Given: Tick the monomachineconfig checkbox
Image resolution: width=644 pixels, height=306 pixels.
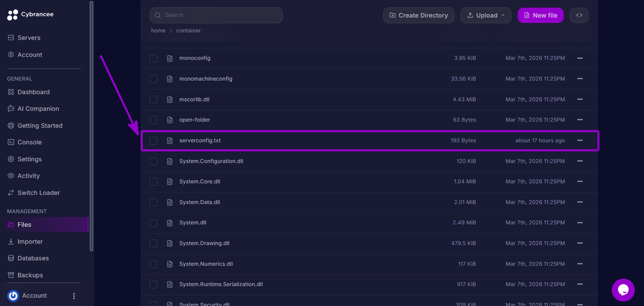Looking at the screenshot, I should click(153, 79).
